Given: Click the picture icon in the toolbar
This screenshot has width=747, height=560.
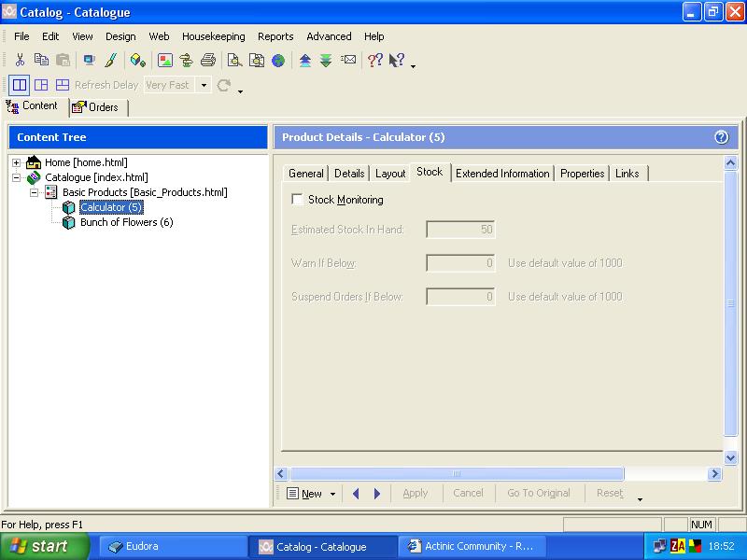Looking at the screenshot, I should point(165,61).
